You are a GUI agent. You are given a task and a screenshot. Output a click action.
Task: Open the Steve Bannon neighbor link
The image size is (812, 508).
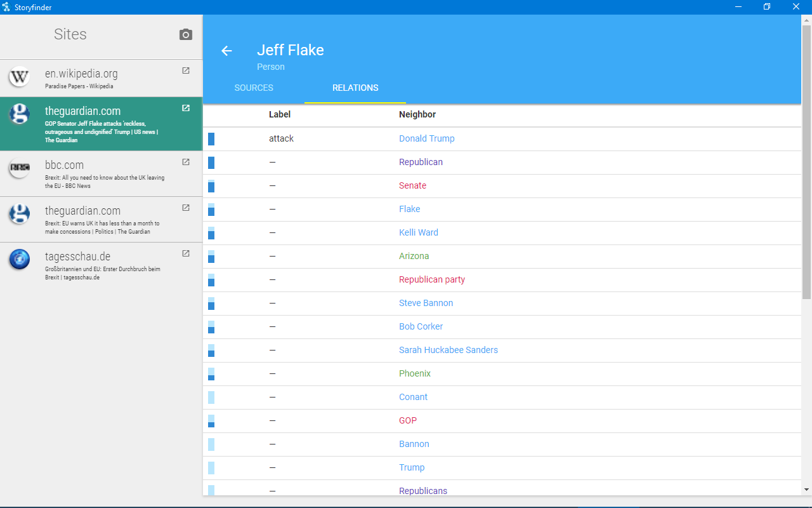pyautogui.click(x=426, y=303)
